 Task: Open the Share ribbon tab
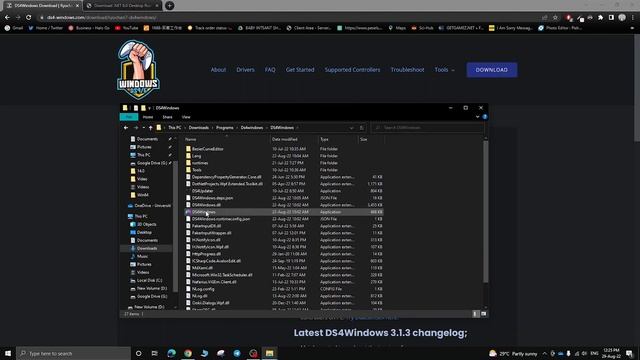point(167,117)
